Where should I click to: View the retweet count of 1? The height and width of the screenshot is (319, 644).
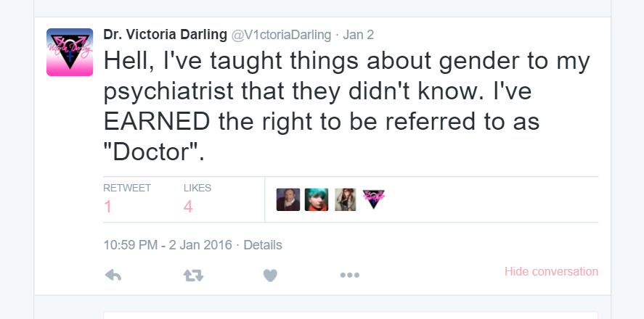pos(107,207)
